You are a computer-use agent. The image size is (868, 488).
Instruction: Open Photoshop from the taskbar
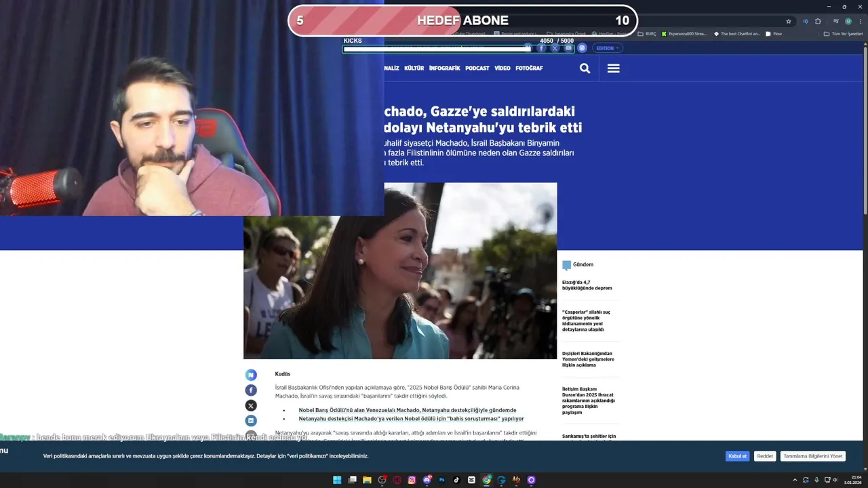coord(441,480)
